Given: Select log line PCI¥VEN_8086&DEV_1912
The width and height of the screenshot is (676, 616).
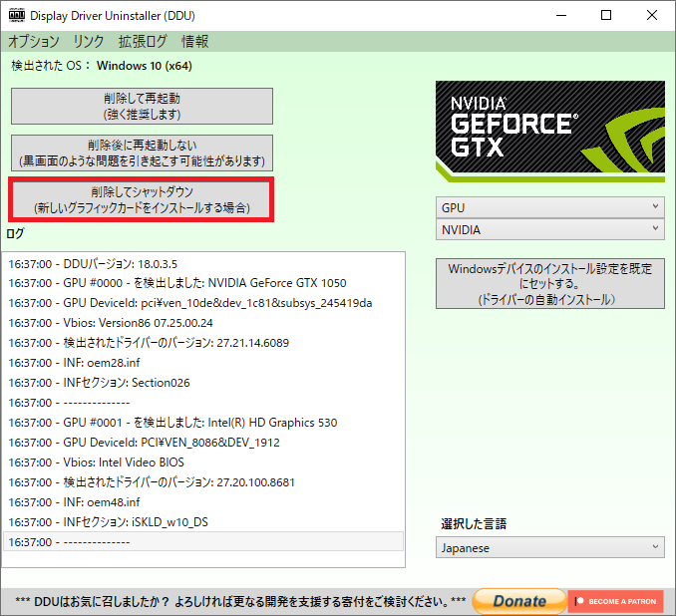Looking at the screenshot, I should tap(203, 443).
